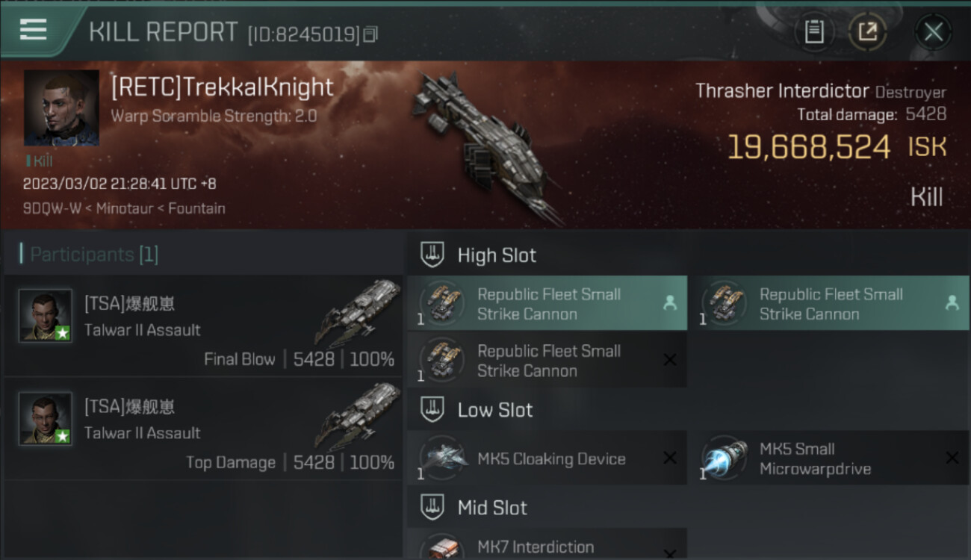Click the Mid Slot shield icon
971x560 pixels.
tap(432, 507)
